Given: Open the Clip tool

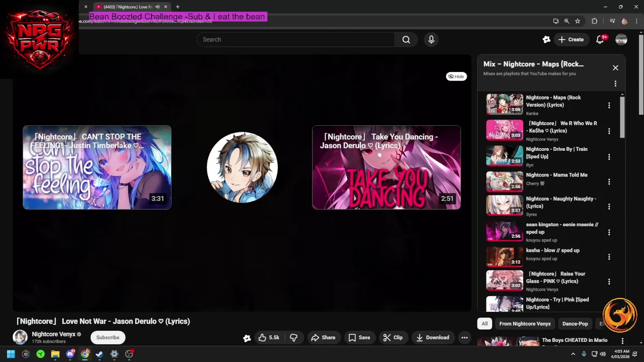Looking at the screenshot, I should [x=393, y=338].
